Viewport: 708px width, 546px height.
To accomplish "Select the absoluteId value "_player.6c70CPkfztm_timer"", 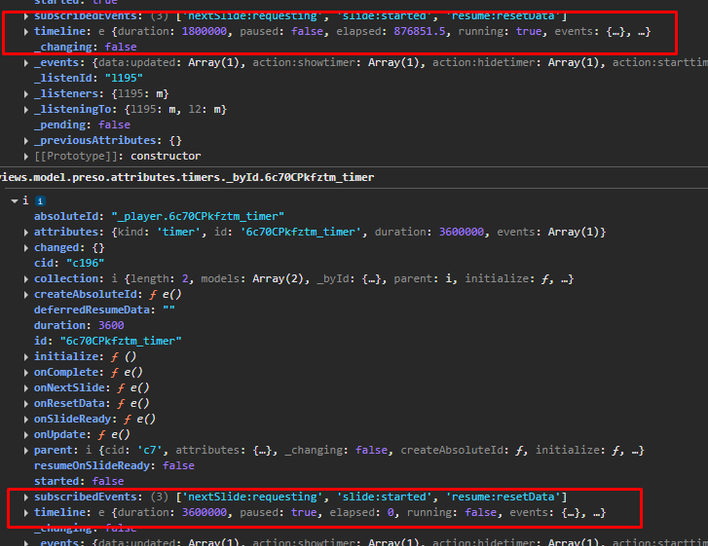I will 198,216.
